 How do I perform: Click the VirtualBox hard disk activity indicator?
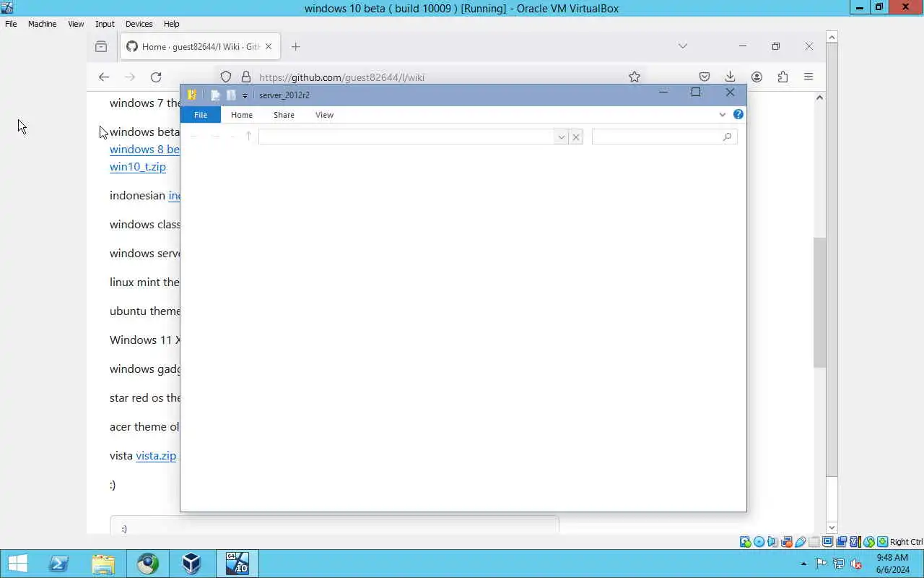click(x=745, y=542)
